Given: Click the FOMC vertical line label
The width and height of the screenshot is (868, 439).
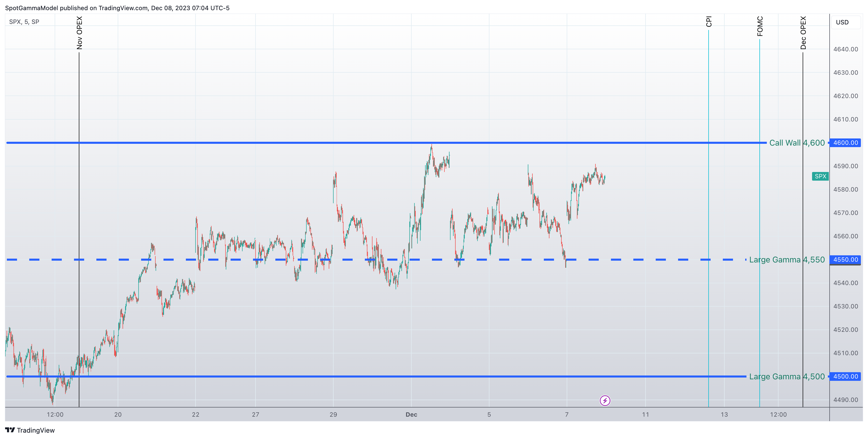Looking at the screenshot, I should 760,26.
